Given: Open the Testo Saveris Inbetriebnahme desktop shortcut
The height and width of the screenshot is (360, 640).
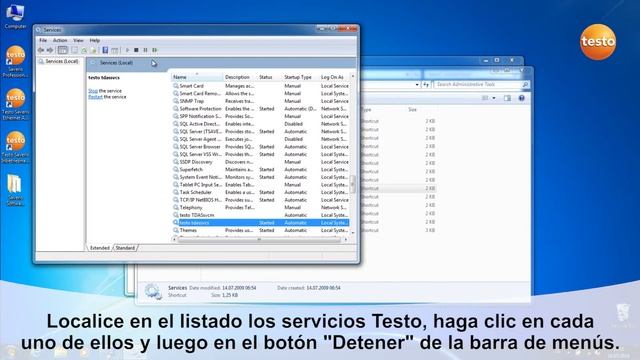Looking at the screenshot, I should coord(16,147).
